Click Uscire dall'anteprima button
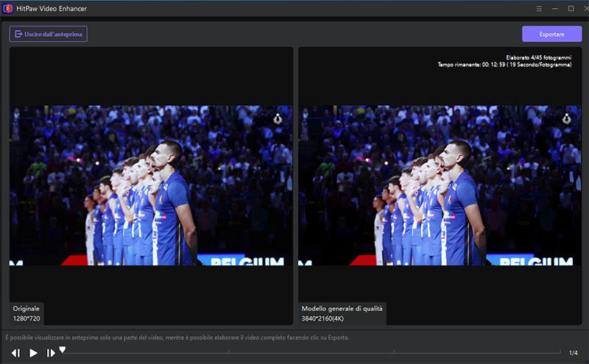589x364 pixels. tap(49, 34)
